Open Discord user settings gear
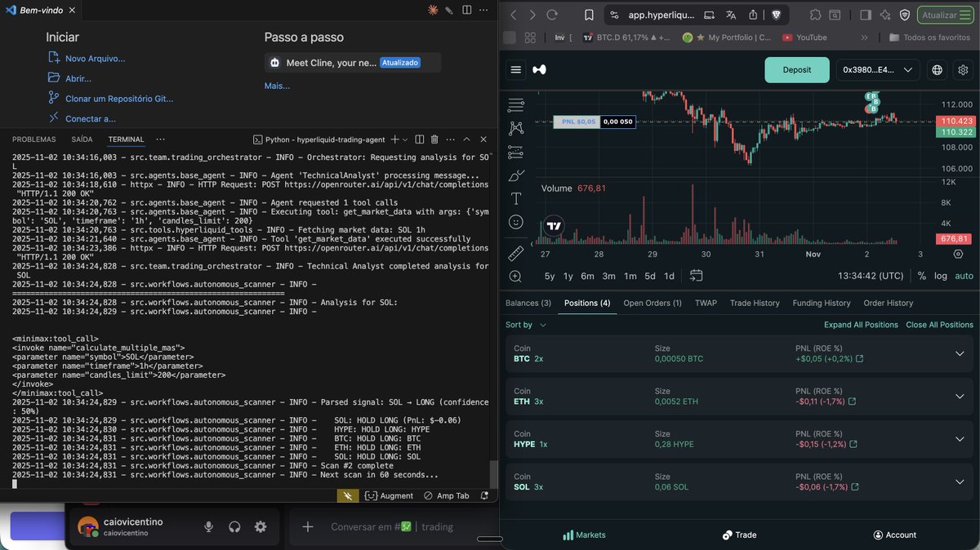 pos(261,527)
